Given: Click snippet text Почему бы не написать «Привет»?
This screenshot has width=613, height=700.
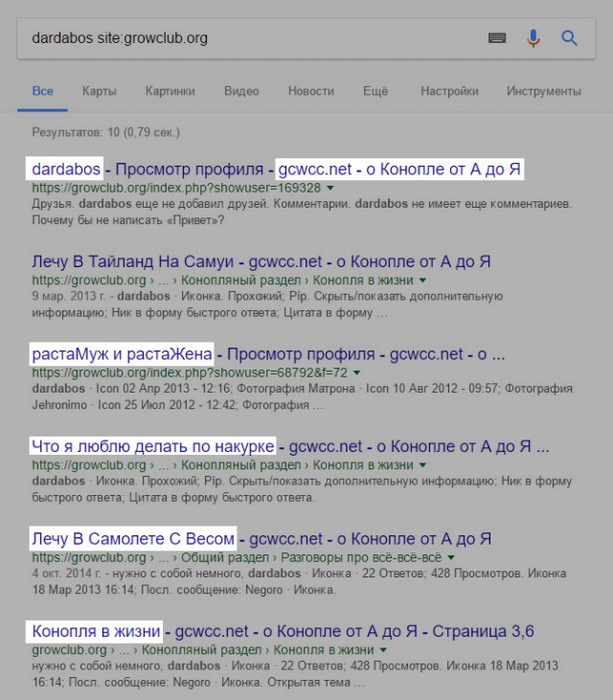Looking at the screenshot, I should [128, 220].
